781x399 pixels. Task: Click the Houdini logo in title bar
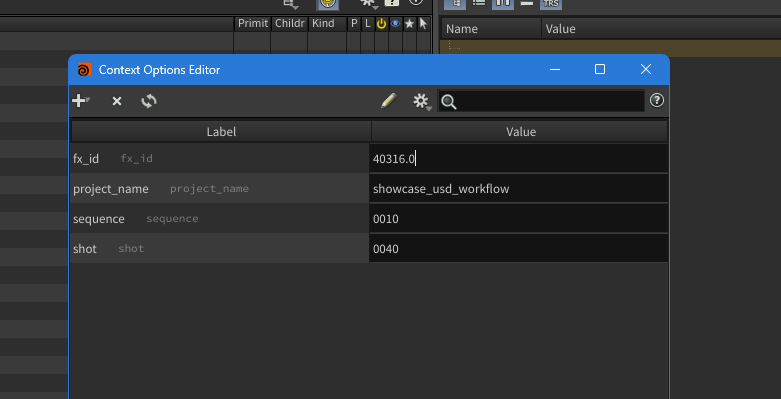click(x=85, y=69)
